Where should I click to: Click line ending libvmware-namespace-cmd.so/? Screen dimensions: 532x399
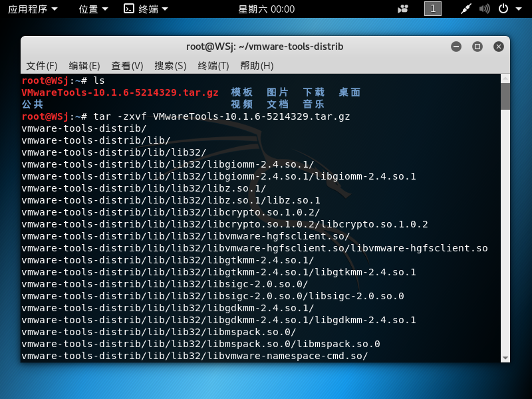195,356
